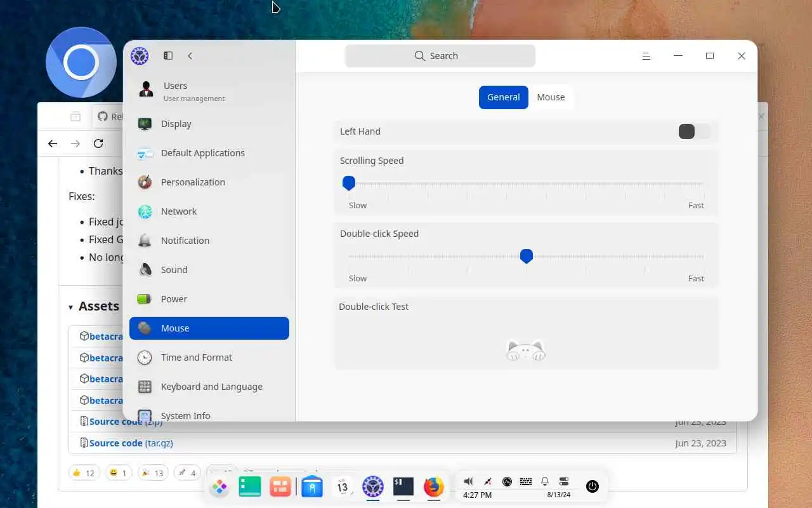The width and height of the screenshot is (812, 508).
Task: Go to Default Applications settings
Action: 209,153
